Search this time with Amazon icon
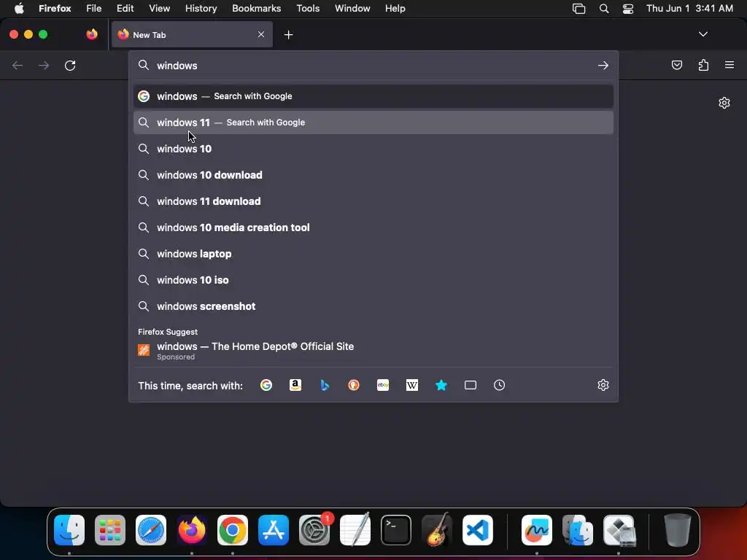747x560 pixels. tap(295, 385)
